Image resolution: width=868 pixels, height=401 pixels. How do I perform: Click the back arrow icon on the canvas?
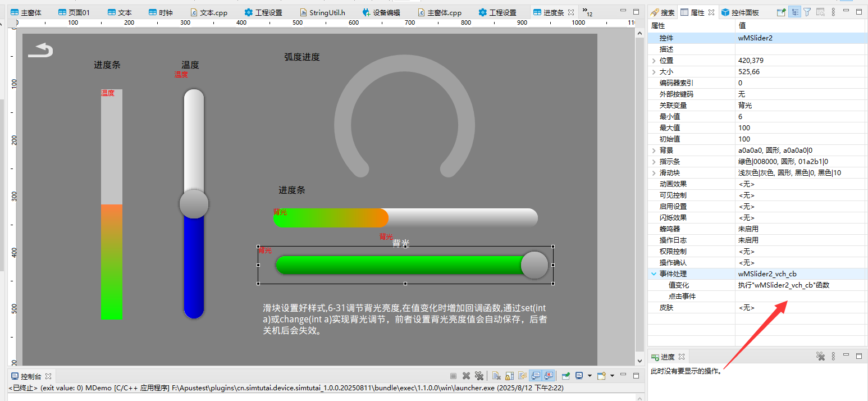coord(40,51)
